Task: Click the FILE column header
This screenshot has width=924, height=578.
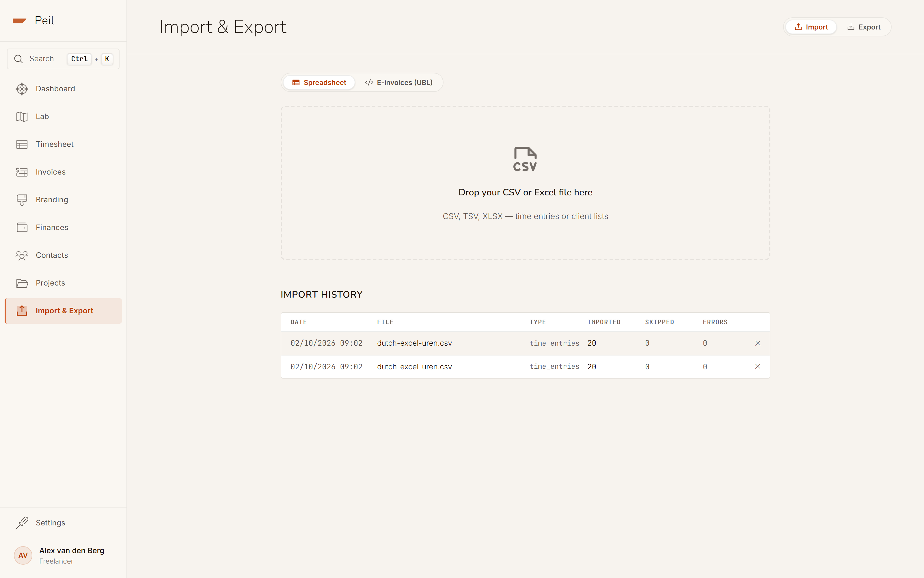Action: point(385,322)
